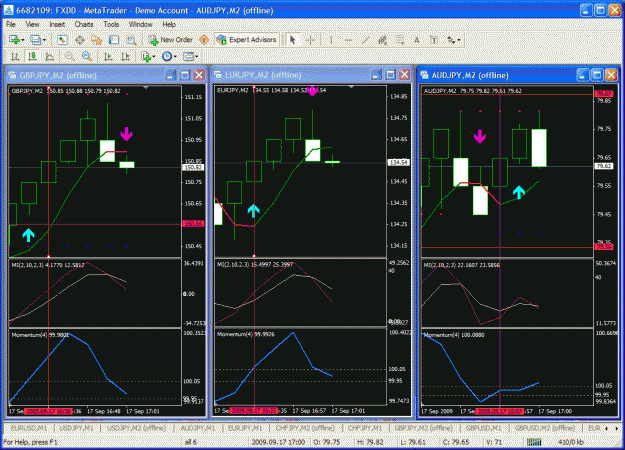
Task: Open the MetaEditor diamond icon
Action: pyautogui.click(x=204, y=40)
